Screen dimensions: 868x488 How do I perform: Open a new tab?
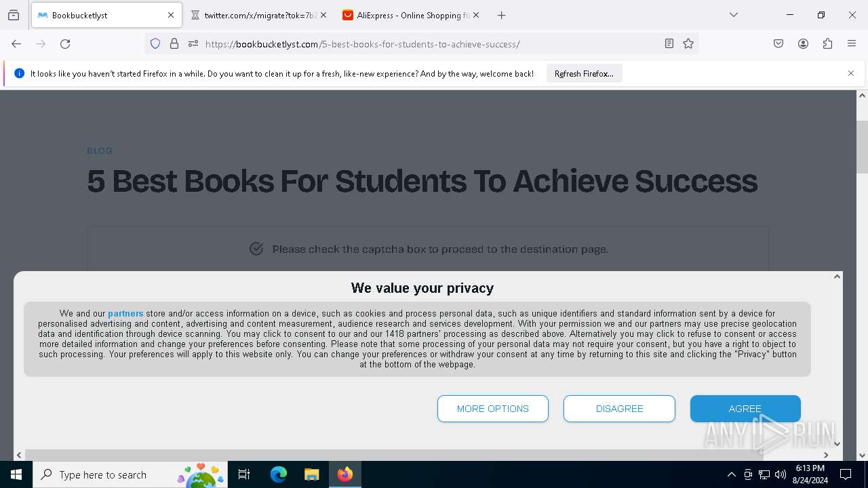(x=501, y=15)
